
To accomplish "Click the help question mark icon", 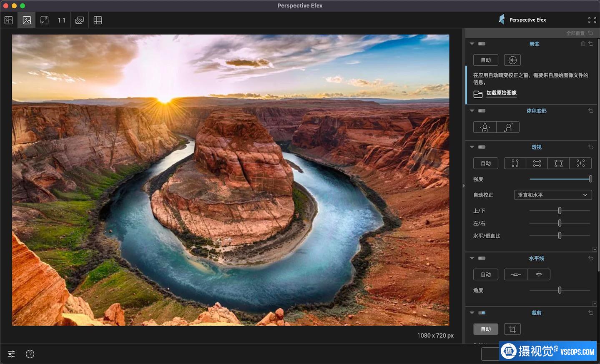I will coord(30,354).
